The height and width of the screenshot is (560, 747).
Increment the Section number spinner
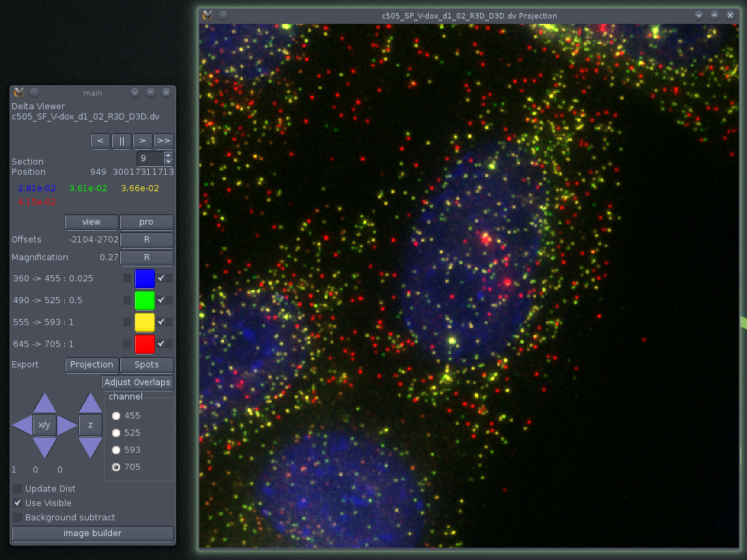(x=169, y=155)
